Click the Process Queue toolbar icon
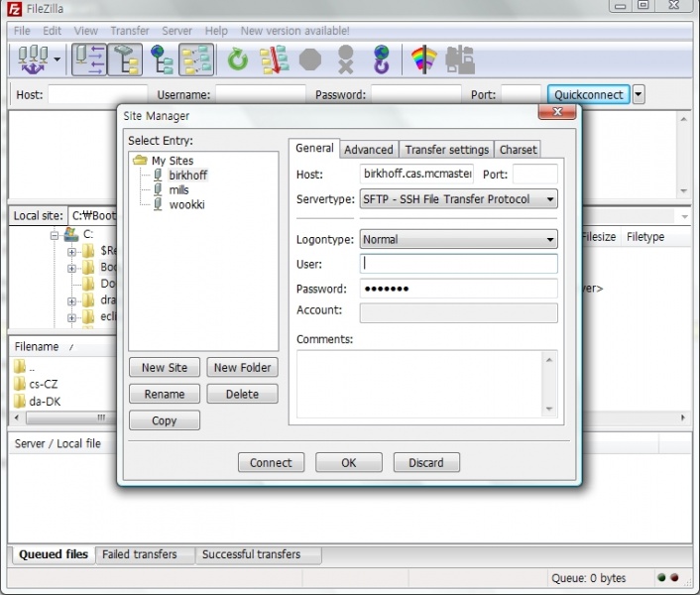This screenshot has width=700, height=595. [x=274, y=60]
